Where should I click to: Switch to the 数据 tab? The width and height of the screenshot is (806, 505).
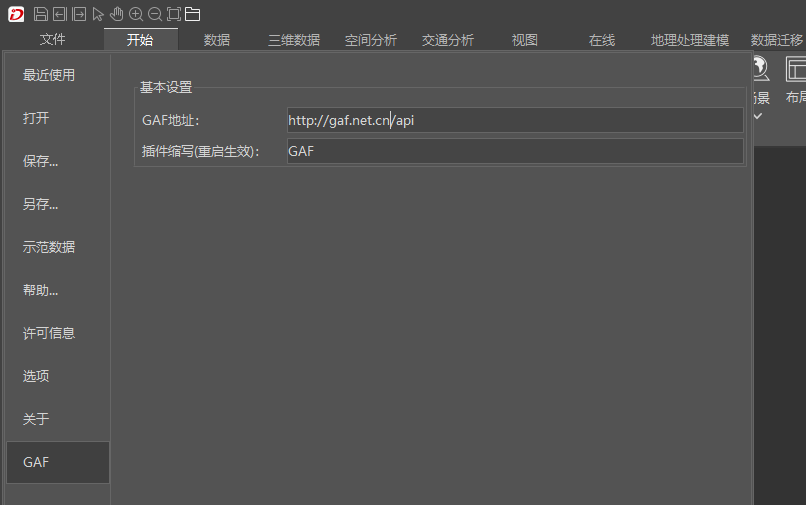[217, 40]
